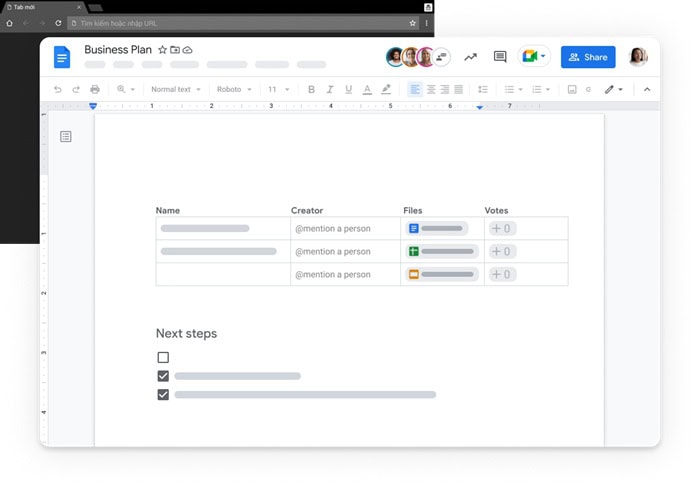Click the text color underlined A
This screenshot has height=489, width=700.
pos(367,89)
